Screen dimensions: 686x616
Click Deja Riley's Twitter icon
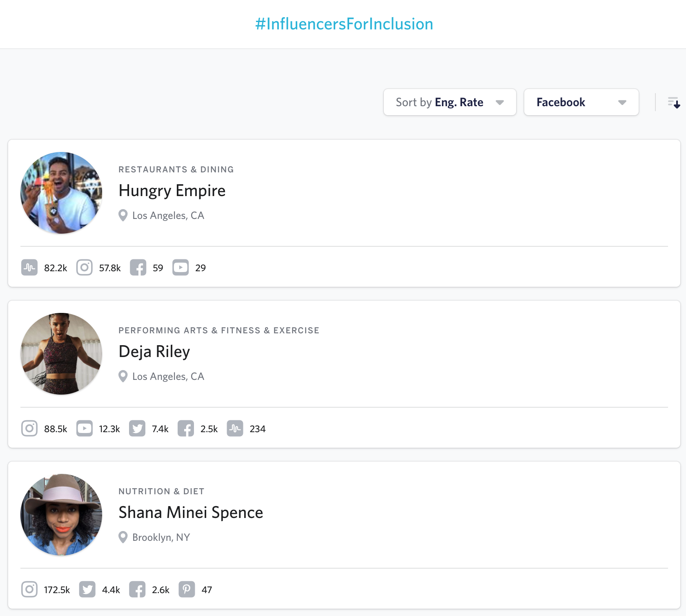click(137, 429)
